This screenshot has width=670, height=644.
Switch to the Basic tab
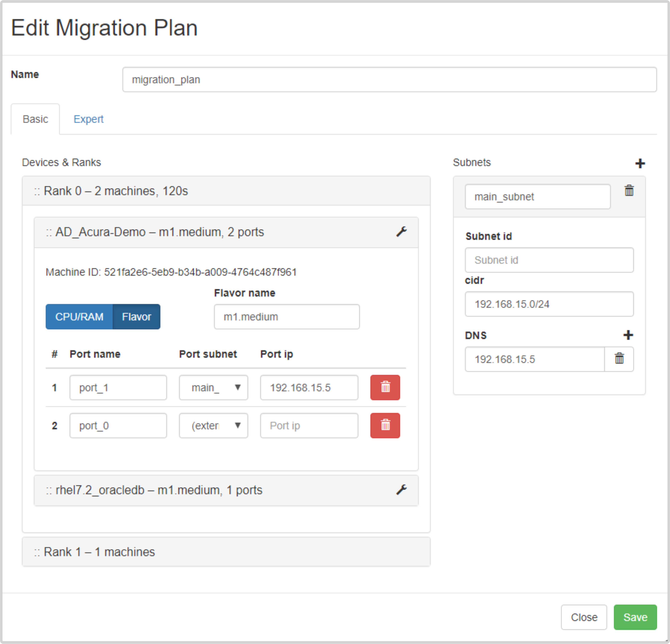(35, 119)
